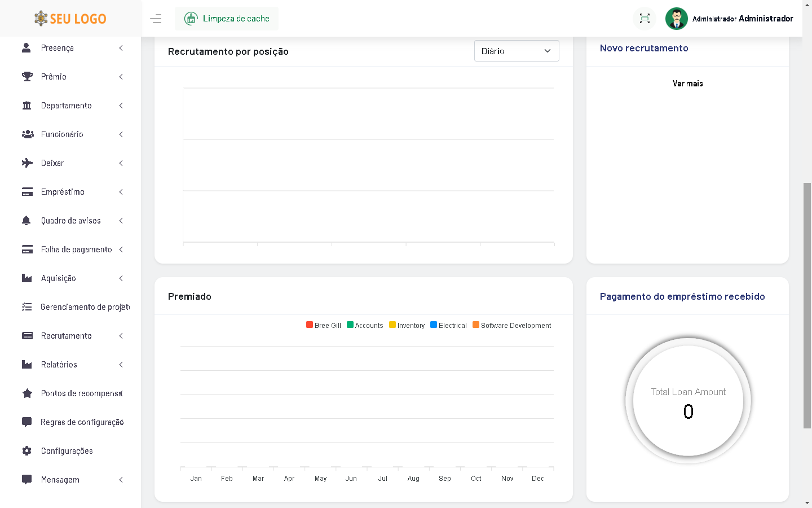
Task: Click the Ver mais link
Action: coord(687,84)
